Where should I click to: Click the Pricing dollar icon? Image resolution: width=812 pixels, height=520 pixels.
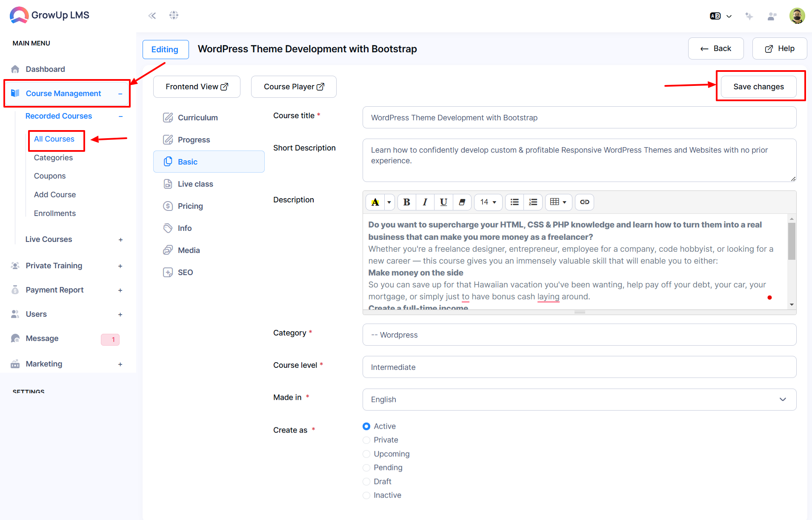(x=168, y=206)
